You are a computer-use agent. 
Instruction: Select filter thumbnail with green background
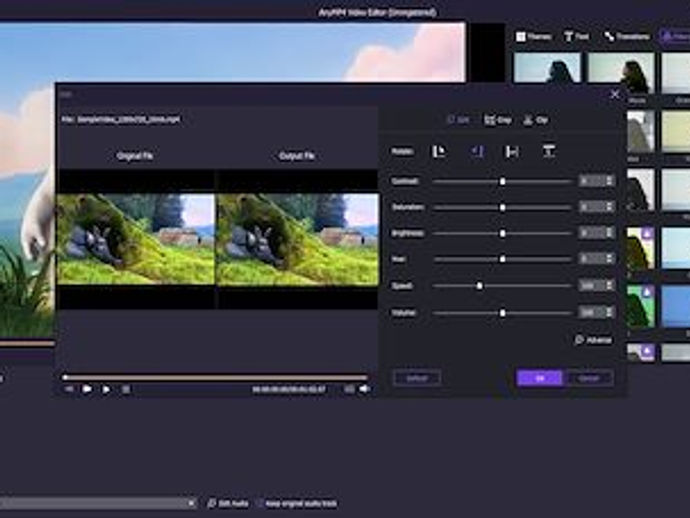[641, 306]
